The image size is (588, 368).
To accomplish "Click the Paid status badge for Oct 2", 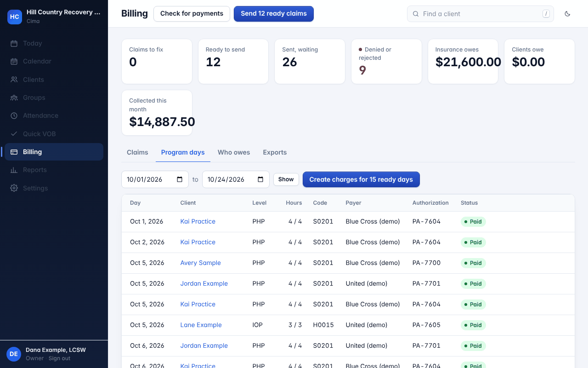I will pyautogui.click(x=473, y=242).
